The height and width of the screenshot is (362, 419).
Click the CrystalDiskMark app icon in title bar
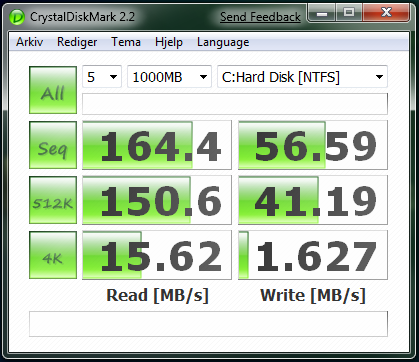pos(17,17)
